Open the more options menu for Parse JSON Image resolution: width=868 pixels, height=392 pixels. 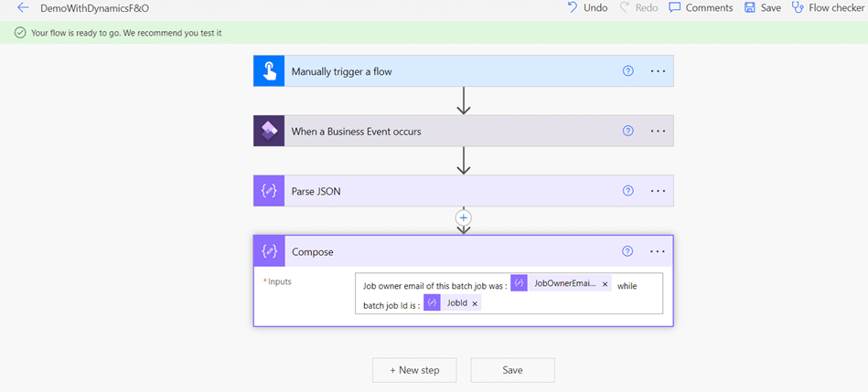(658, 191)
